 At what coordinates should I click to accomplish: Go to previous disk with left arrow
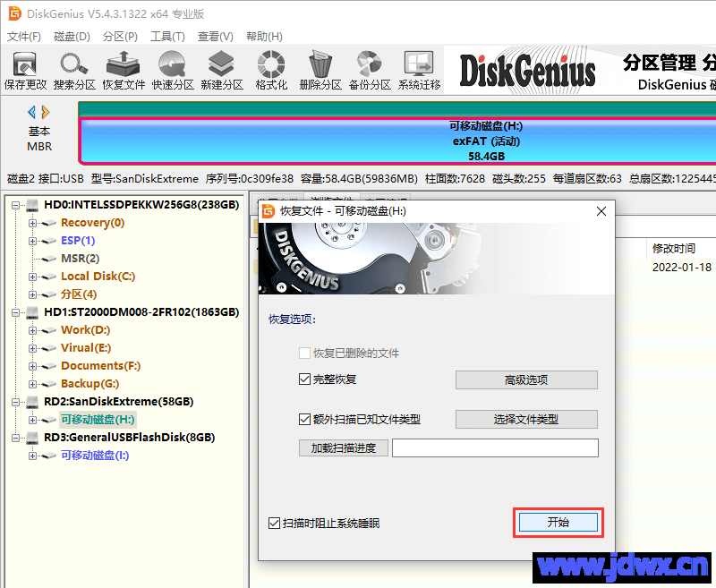31,112
